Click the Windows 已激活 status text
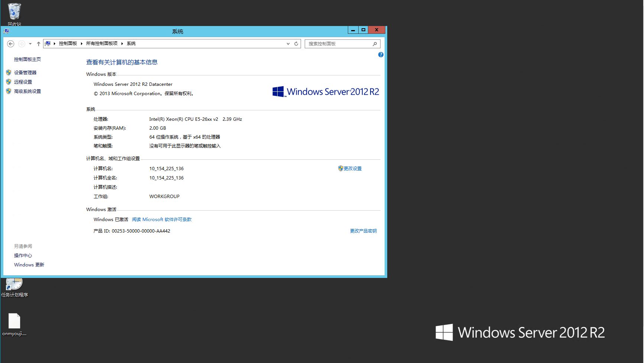 pyautogui.click(x=111, y=220)
